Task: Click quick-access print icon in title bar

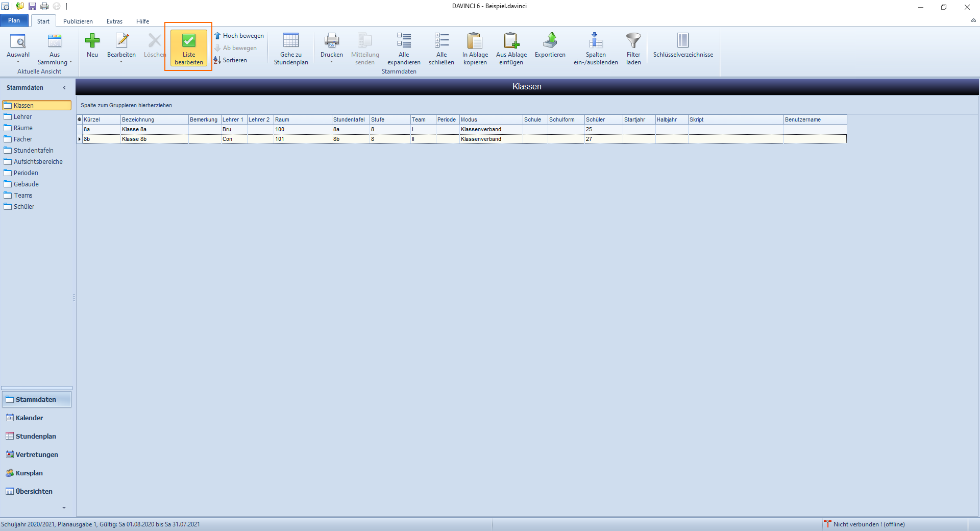Action: 44,6
